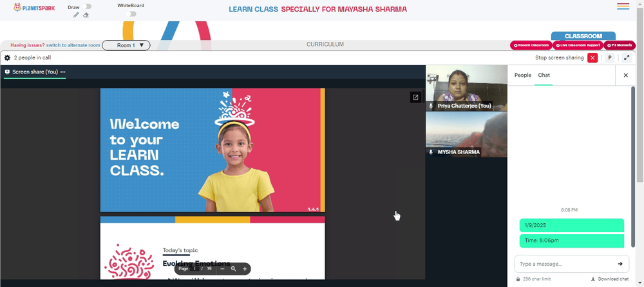This screenshot has height=287, width=644.
Task: Click Priya Chatterjee's microphone icon
Action: (x=431, y=106)
